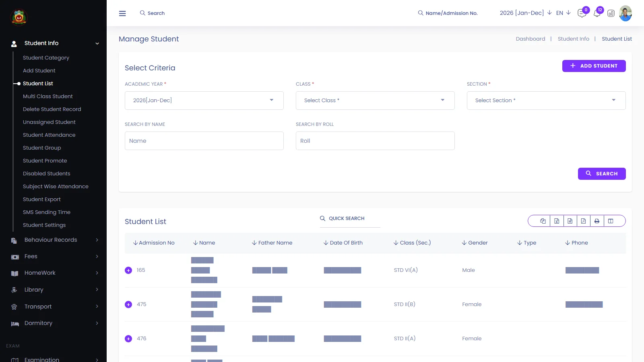
Task: Open the 2026 [Jan-Dec] session selector
Action: coord(526,13)
